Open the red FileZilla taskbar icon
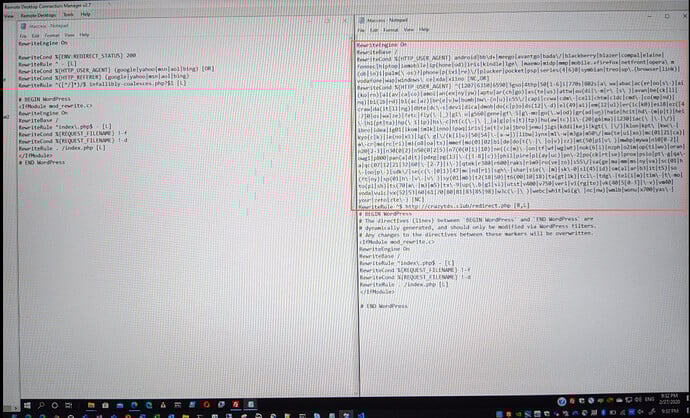The width and height of the screenshot is (690, 418). [236, 404]
